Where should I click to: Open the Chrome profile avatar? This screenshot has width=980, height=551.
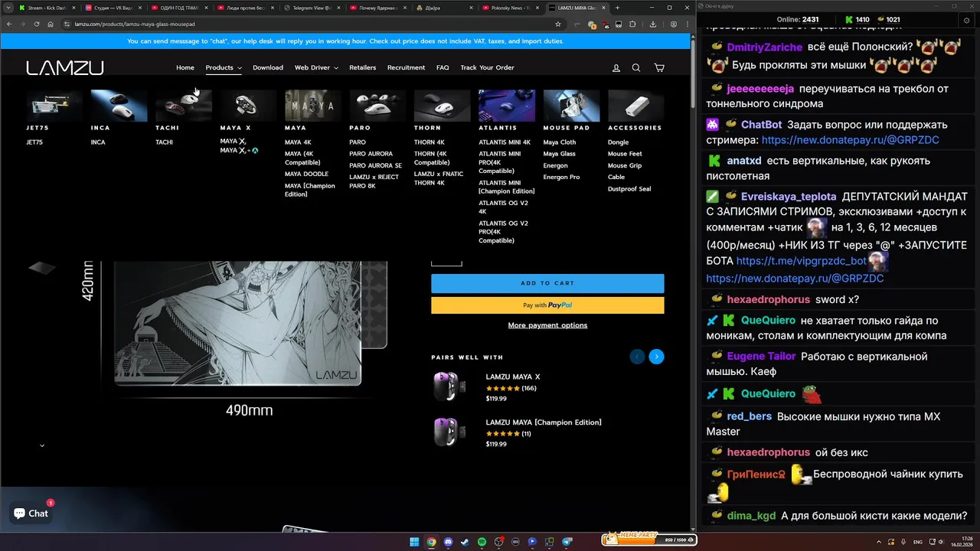tap(673, 24)
